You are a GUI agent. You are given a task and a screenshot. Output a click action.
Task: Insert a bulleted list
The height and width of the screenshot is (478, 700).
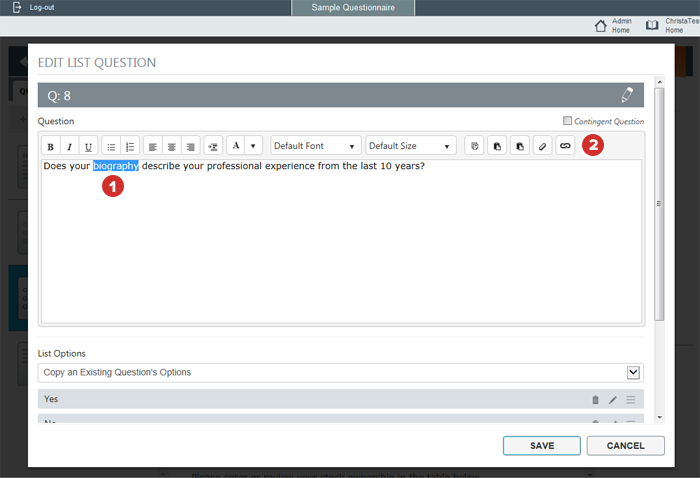112,146
